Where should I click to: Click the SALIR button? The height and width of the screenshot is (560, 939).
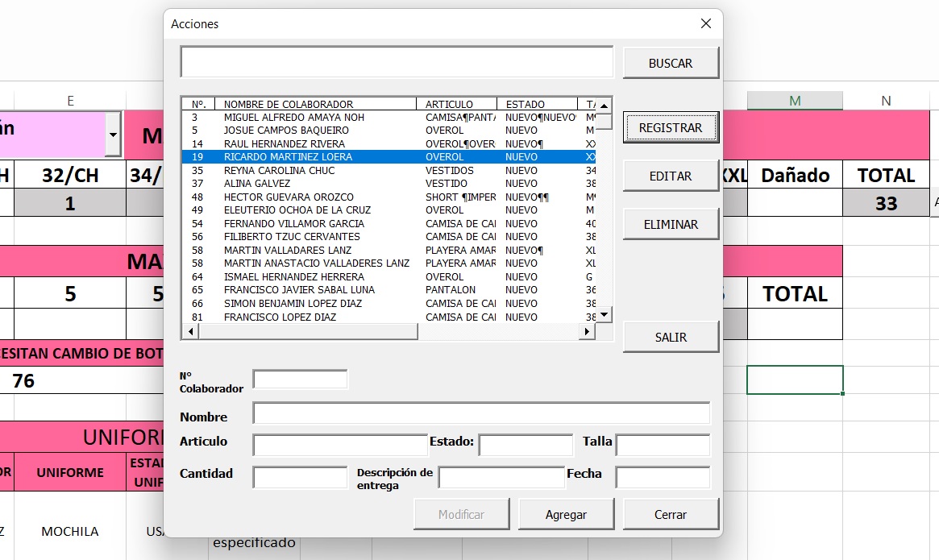671,337
